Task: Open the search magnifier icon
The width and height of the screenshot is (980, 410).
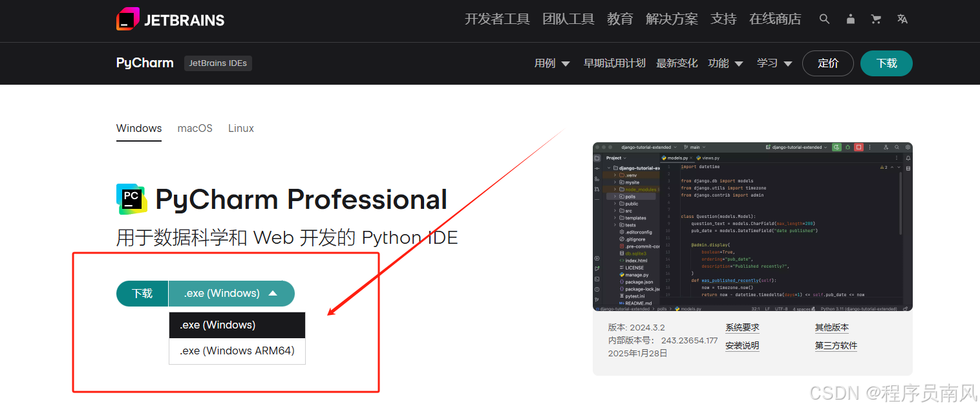Action: coord(824,19)
